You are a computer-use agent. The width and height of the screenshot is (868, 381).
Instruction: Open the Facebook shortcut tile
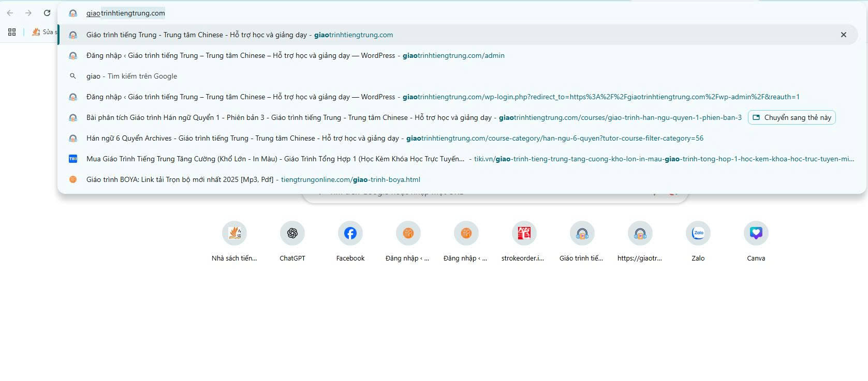[x=350, y=234]
